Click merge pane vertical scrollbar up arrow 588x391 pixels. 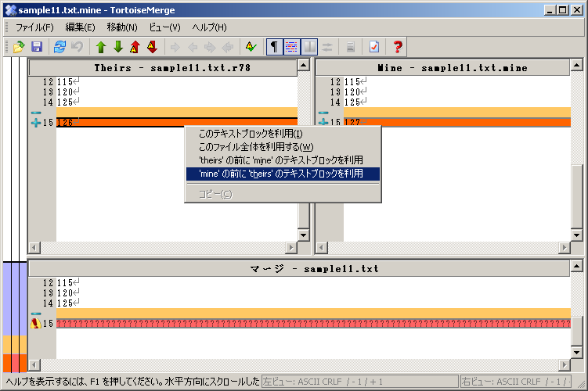coord(577,266)
